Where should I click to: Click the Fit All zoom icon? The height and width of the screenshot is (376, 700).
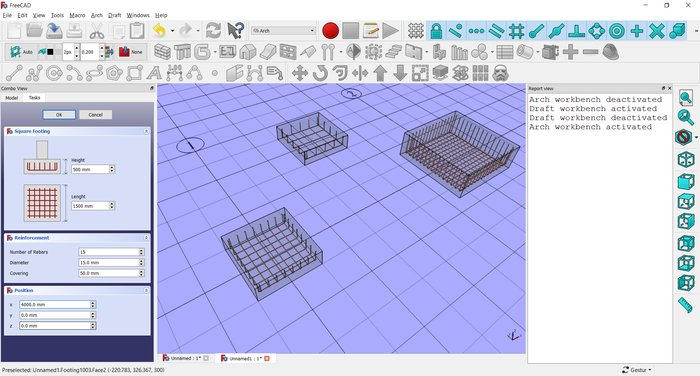tap(686, 97)
